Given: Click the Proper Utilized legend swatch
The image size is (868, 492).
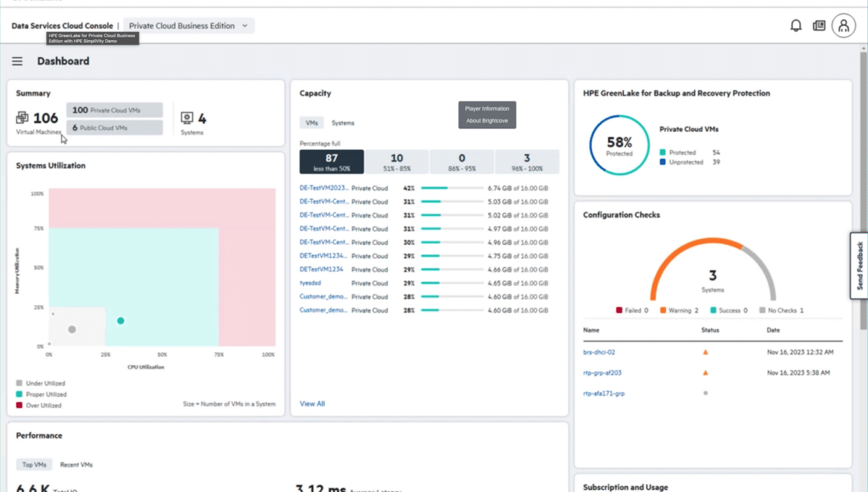Looking at the screenshot, I should point(19,394).
